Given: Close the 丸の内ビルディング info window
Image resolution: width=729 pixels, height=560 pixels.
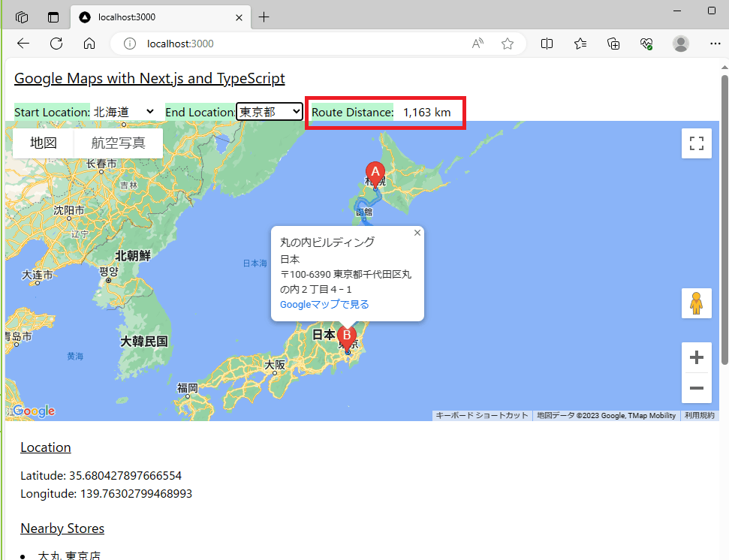Looking at the screenshot, I should [417, 233].
